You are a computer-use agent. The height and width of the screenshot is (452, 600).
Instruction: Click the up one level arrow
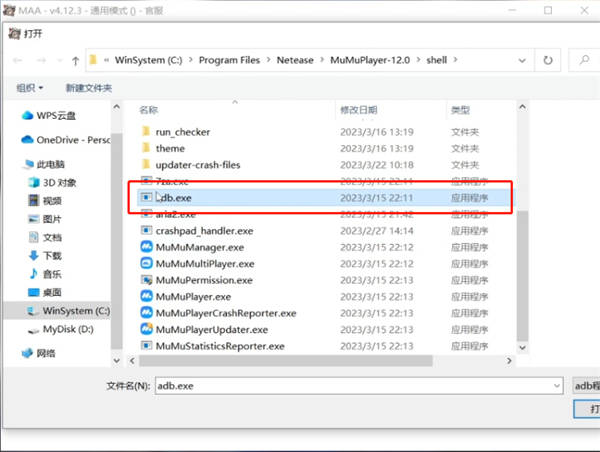[x=75, y=60]
